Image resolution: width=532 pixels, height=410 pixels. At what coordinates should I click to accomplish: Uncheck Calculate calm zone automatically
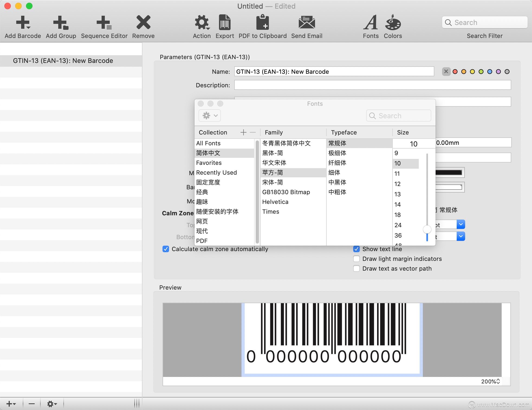pos(166,249)
